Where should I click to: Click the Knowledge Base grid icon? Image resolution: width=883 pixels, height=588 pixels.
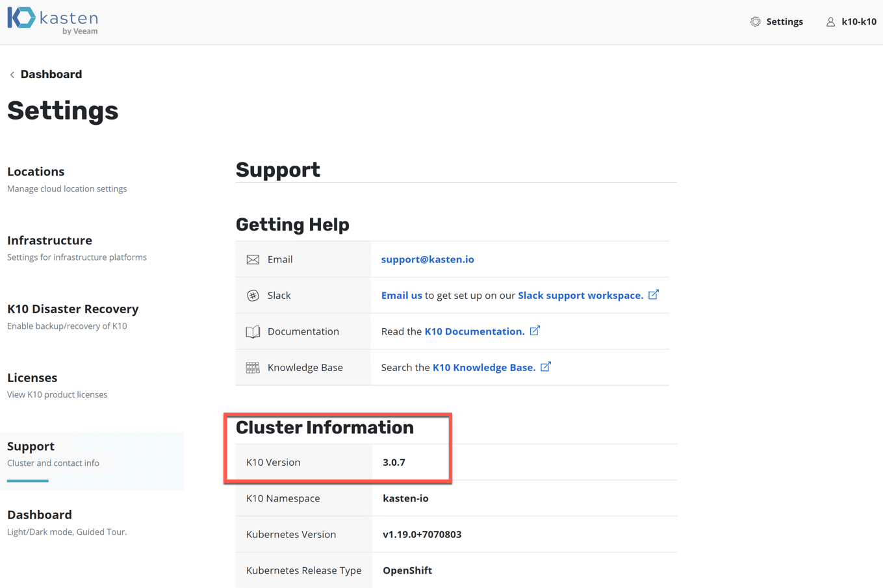253,368
